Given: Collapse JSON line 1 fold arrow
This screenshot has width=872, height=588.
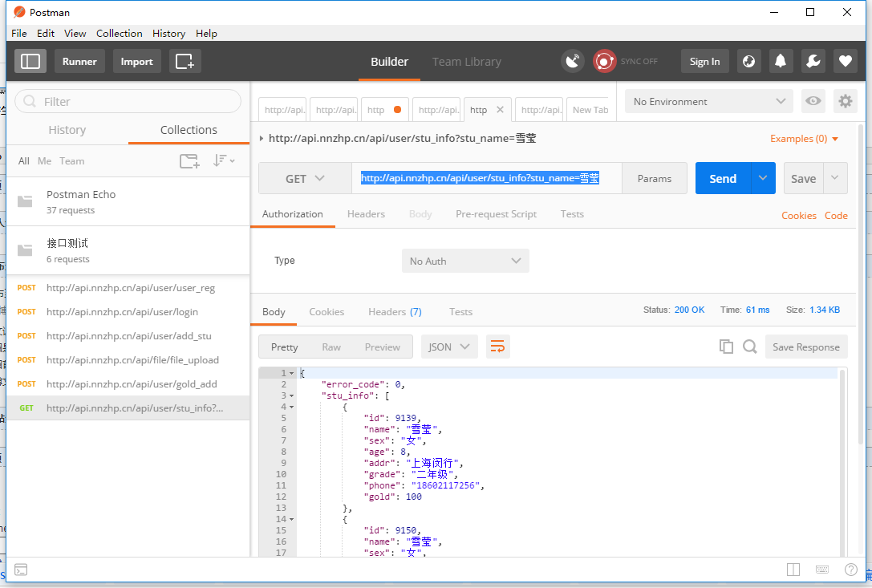Looking at the screenshot, I should click(291, 373).
